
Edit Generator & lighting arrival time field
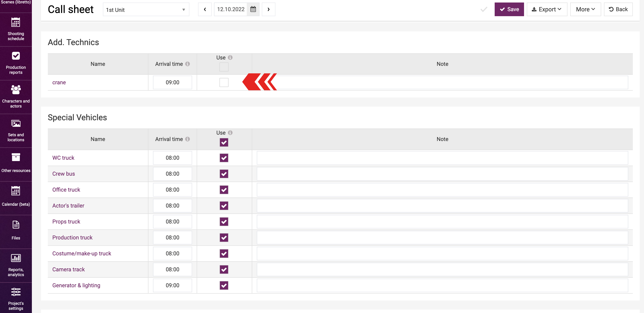pyautogui.click(x=173, y=285)
